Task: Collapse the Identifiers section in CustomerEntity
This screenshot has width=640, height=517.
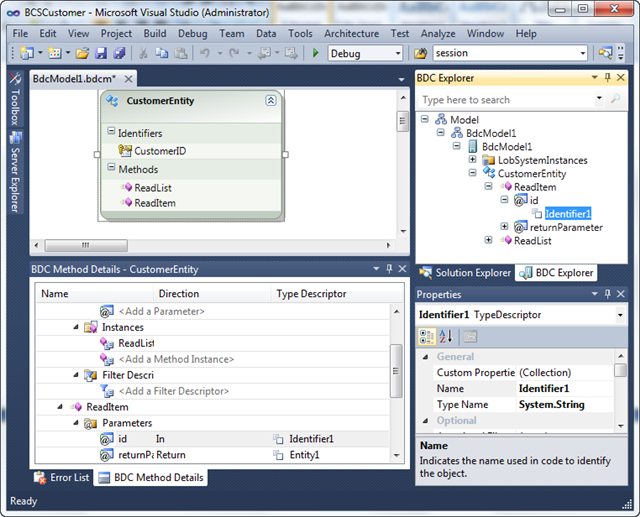Action: pos(111,131)
